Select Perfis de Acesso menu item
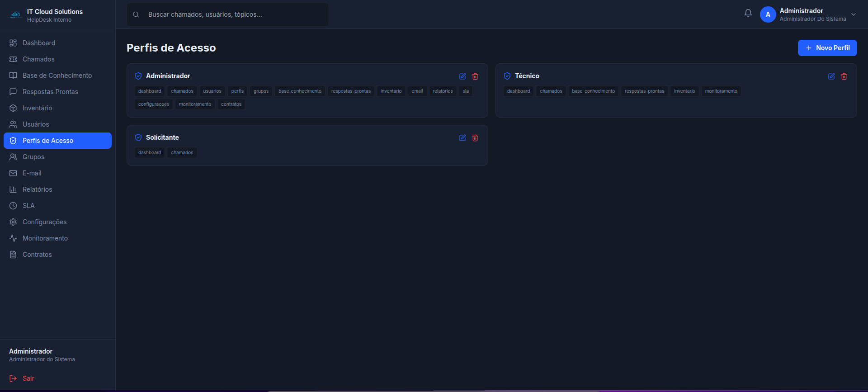 pyautogui.click(x=57, y=141)
